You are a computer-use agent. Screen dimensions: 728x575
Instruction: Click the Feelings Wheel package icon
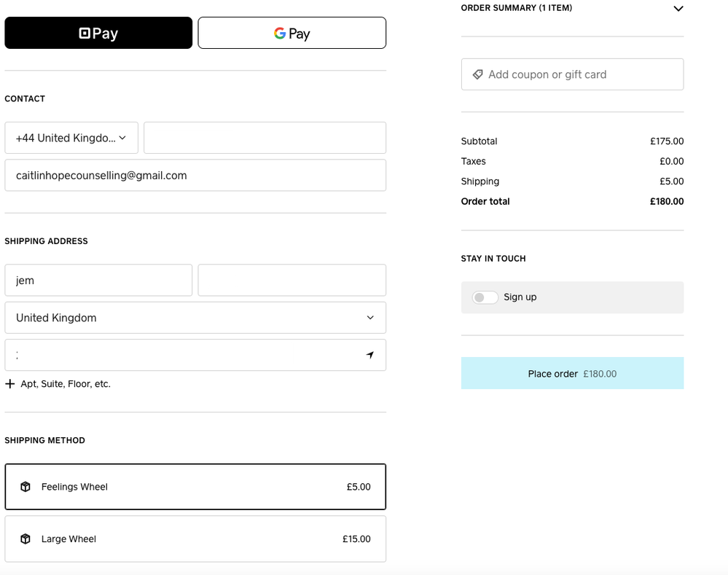26,487
